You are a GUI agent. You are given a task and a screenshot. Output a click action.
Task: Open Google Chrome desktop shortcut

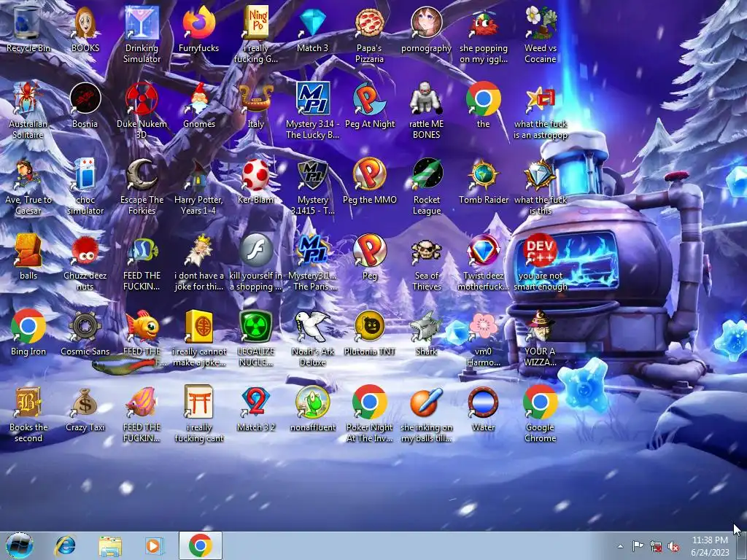point(541,413)
